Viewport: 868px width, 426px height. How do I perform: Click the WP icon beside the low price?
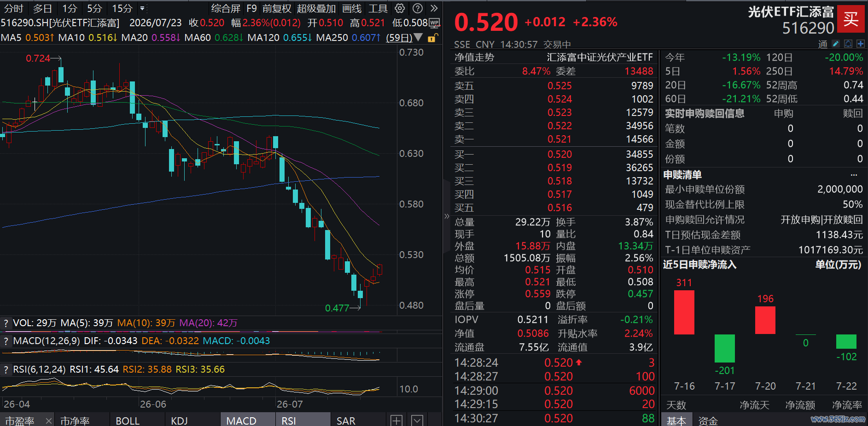coord(434,23)
